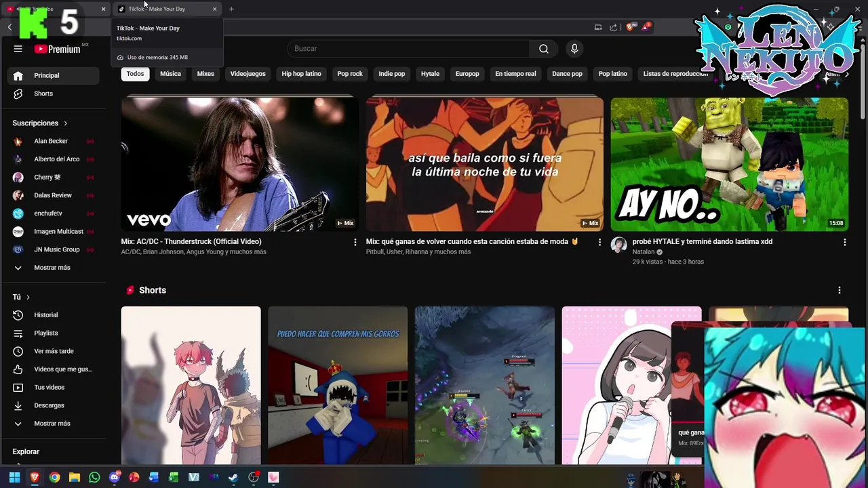Screen dimensions: 868x488
Task: Select the Indie pop filter chip
Action: tap(392, 74)
